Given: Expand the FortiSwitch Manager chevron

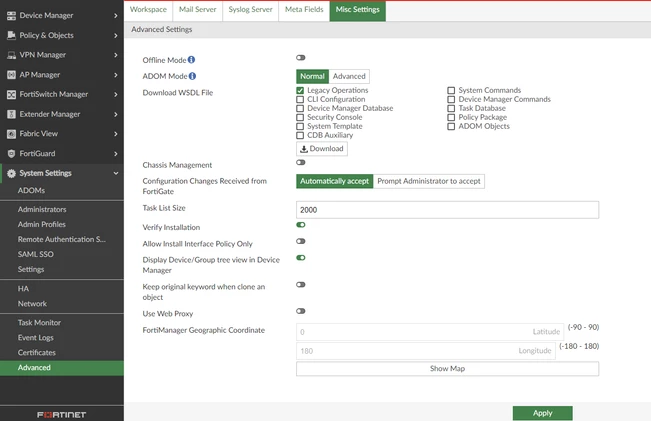Looking at the screenshot, I should [x=116, y=95].
